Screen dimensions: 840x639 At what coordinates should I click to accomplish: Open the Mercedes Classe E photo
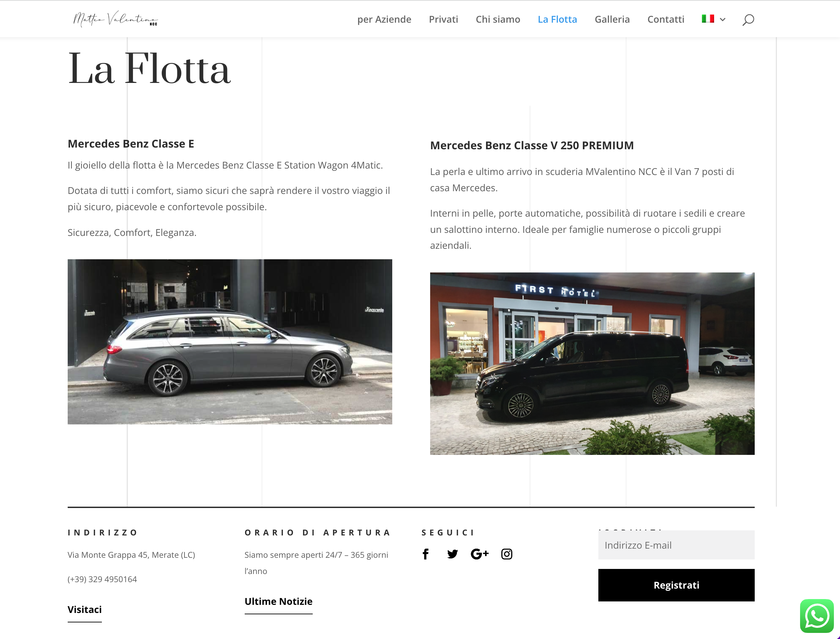[230, 341]
